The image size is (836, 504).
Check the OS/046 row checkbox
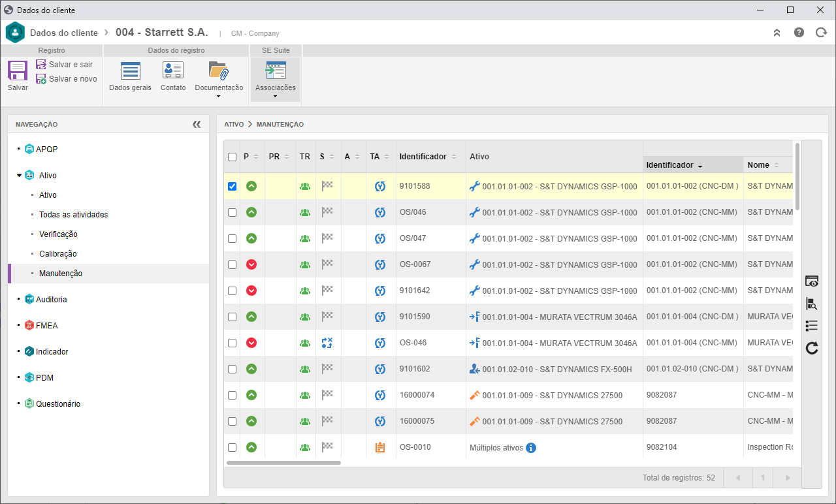pos(232,212)
